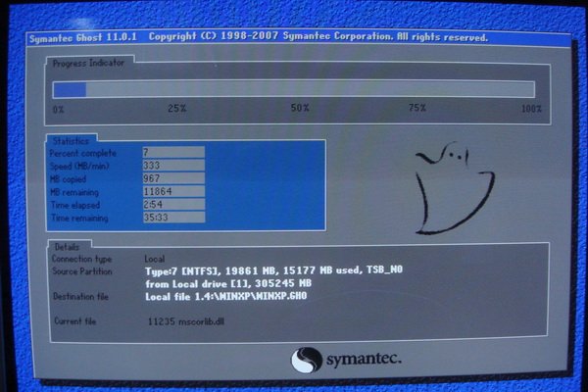Click the Details panel label
The width and height of the screenshot is (588, 392).
tap(67, 247)
